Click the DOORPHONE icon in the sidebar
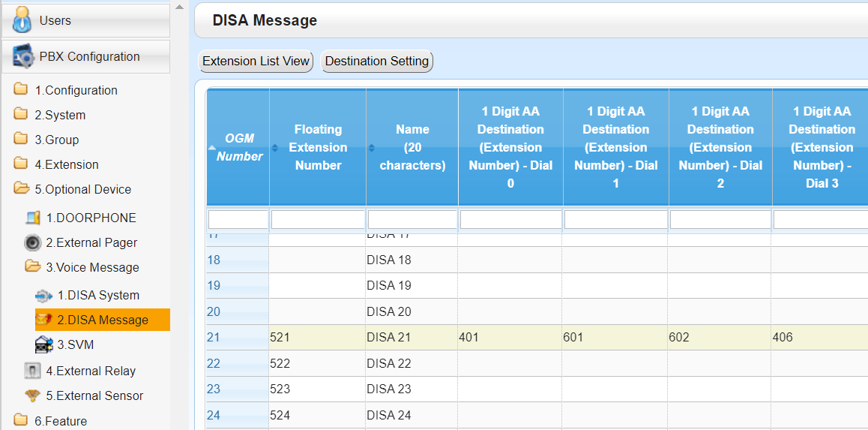Image resolution: width=868 pixels, height=430 pixels. pos(33,218)
